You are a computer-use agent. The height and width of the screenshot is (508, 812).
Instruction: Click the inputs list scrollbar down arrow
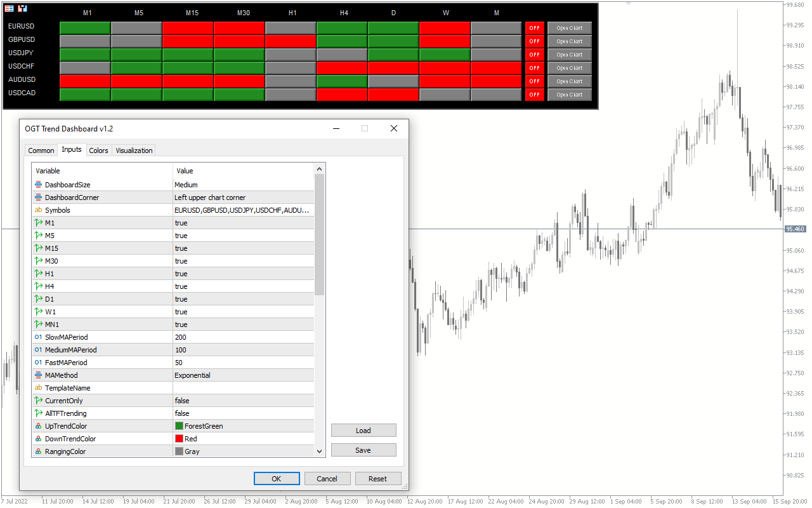pyautogui.click(x=320, y=451)
